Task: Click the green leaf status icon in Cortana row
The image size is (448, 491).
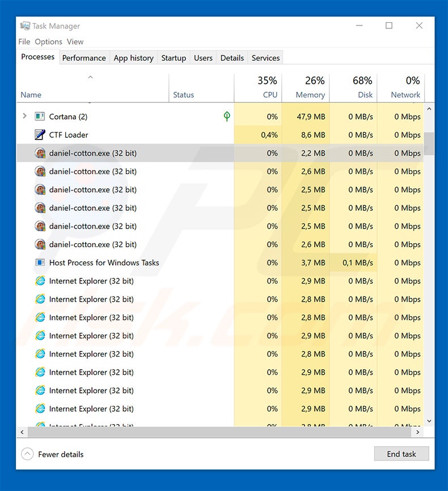Action: pyautogui.click(x=227, y=116)
